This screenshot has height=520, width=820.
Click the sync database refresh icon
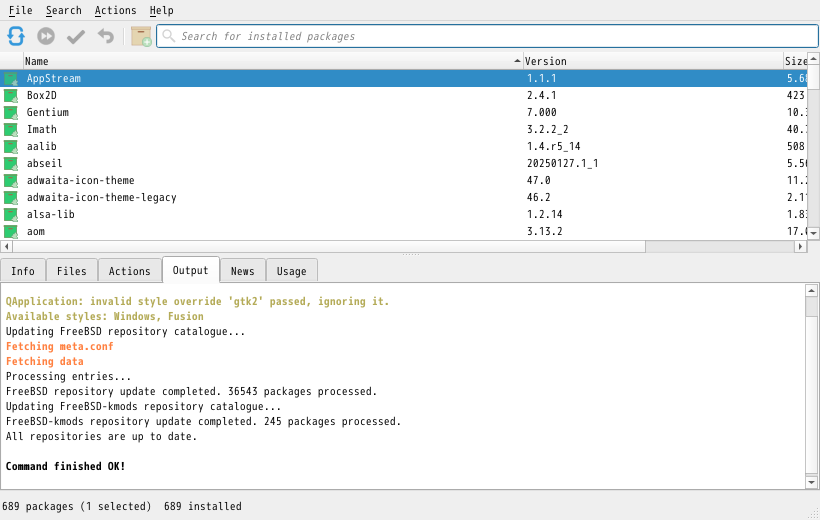pyautogui.click(x=16, y=36)
